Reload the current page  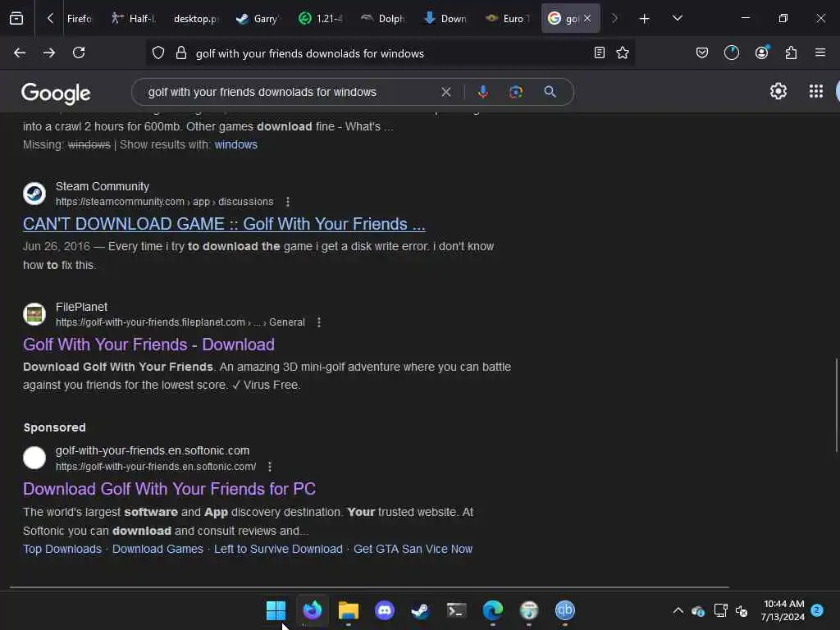[x=79, y=52]
